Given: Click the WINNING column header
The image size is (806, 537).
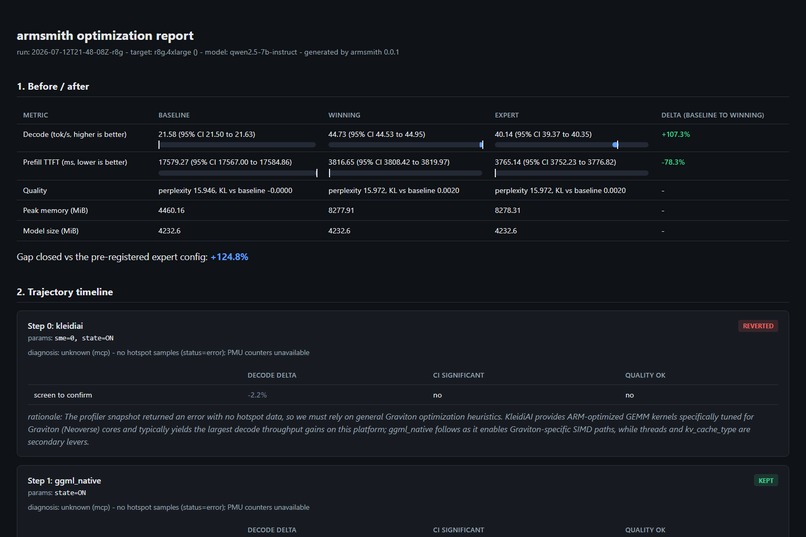Looking at the screenshot, I should click(x=344, y=115).
